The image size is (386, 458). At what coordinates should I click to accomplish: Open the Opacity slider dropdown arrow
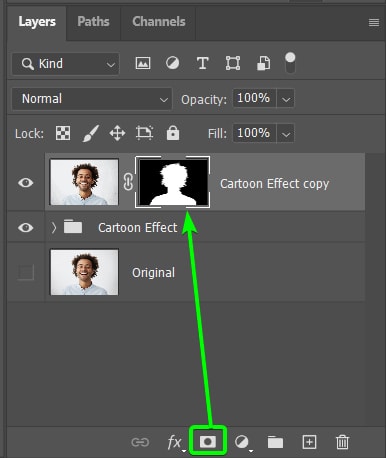(x=286, y=99)
